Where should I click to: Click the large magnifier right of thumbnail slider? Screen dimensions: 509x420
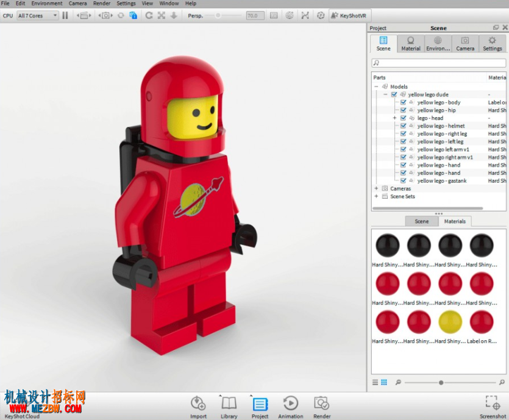coord(502,382)
